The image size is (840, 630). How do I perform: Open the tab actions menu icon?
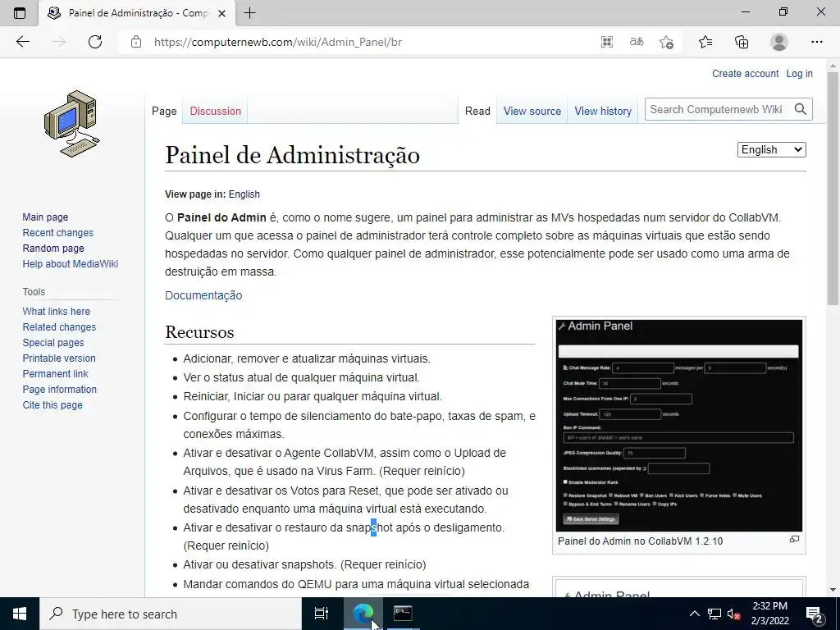pyautogui.click(x=20, y=13)
